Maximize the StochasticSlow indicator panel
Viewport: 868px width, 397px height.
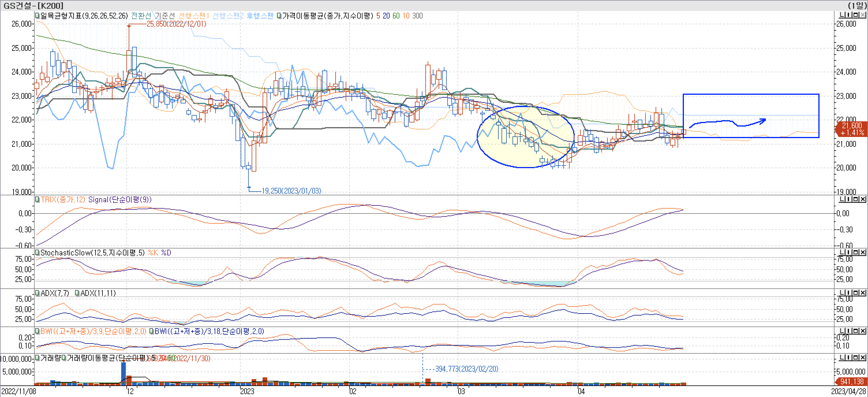click(x=856, y=253)
